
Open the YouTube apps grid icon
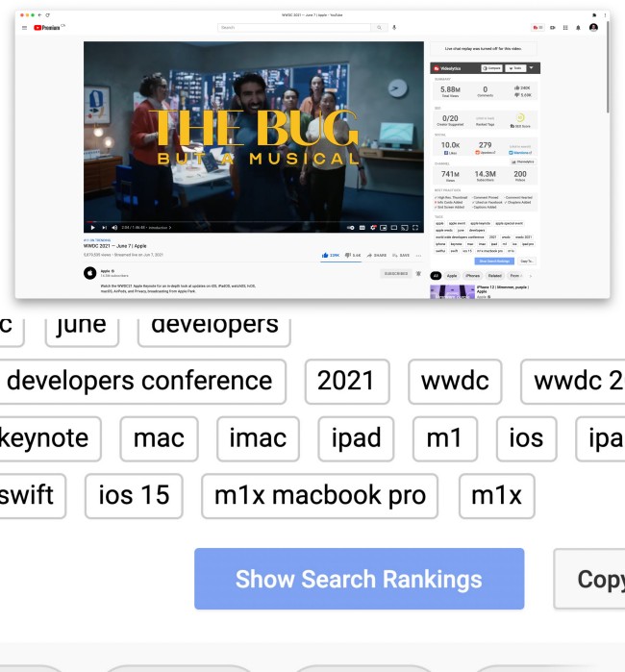pyautogui.click(x=565, y=28)
